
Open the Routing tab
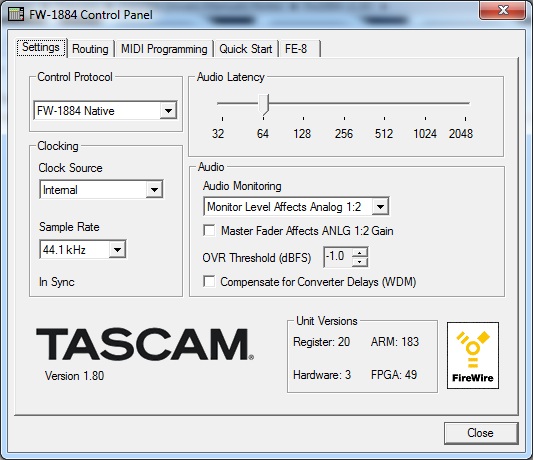[x=90, y=49]
